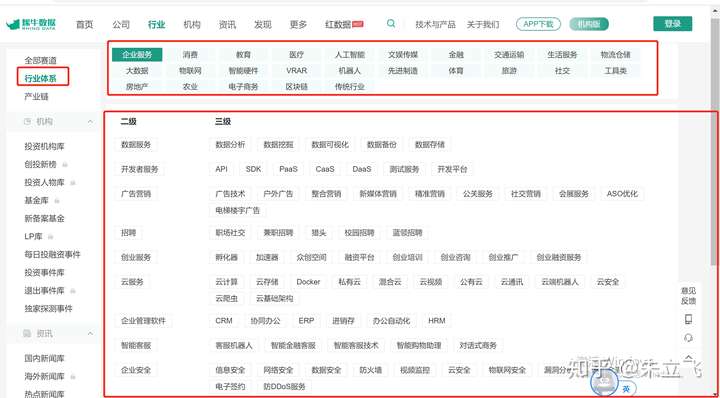The width and height of the screenshot is (720, 398).
Task: Switch to the 公司 navigation tab
Action: coord(121,24)
